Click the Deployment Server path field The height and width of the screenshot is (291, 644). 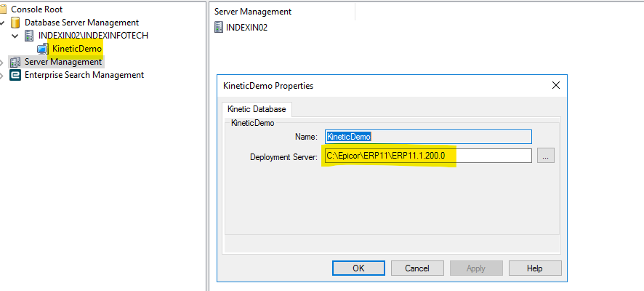click(x=428, y=156)
